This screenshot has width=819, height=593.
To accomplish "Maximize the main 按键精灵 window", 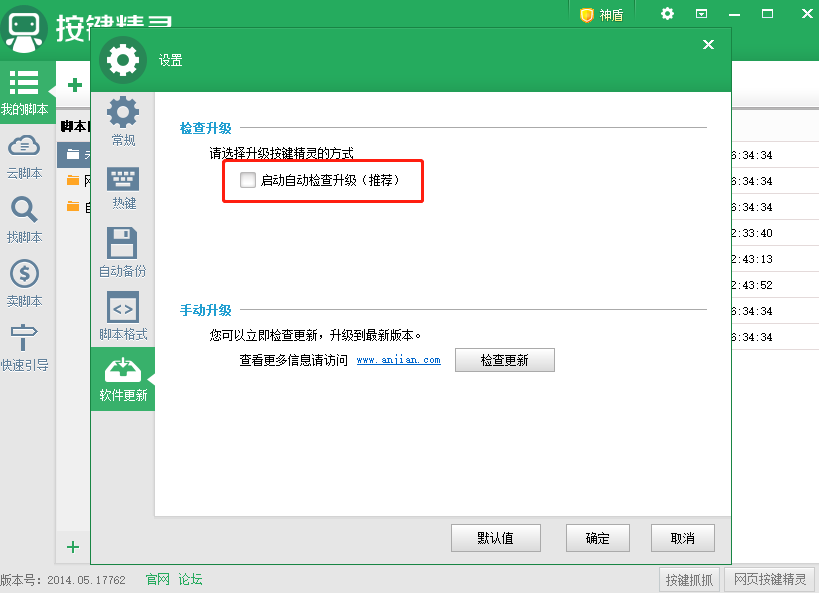I will pyautogui.click(x=767, y=14).
